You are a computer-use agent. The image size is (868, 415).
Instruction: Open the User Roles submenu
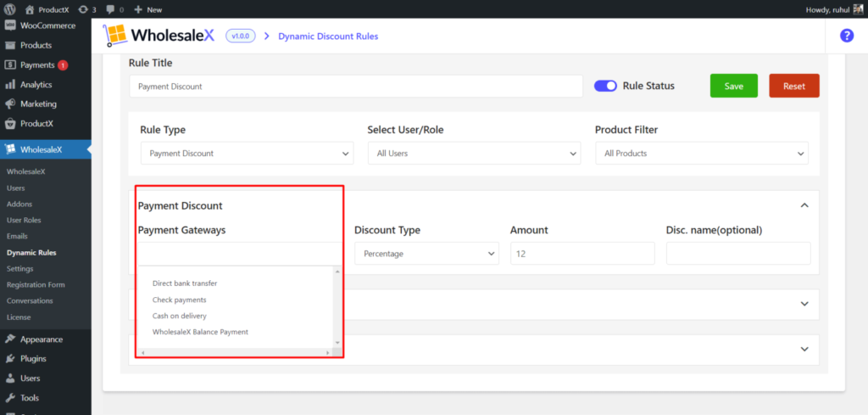(24, 220)
